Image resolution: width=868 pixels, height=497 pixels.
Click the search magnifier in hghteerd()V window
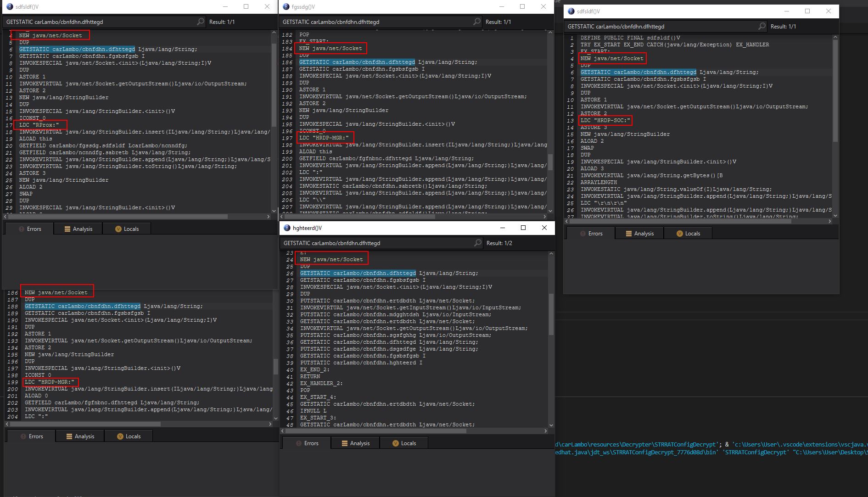478,243
